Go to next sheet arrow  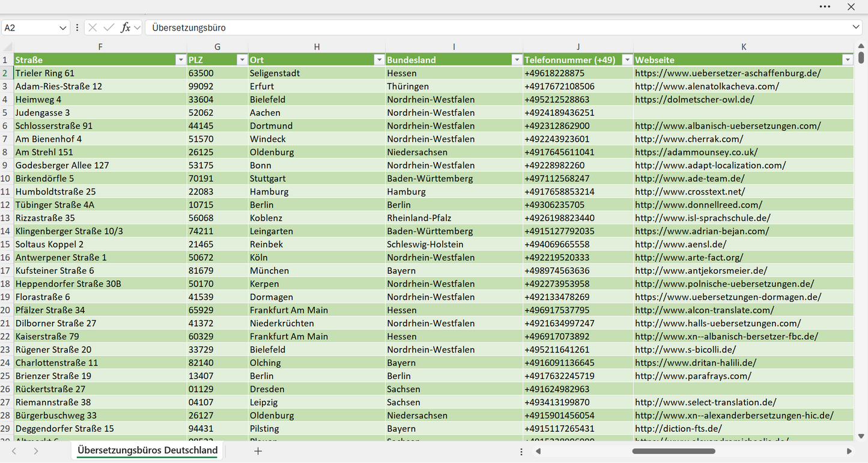coord(36,451)
